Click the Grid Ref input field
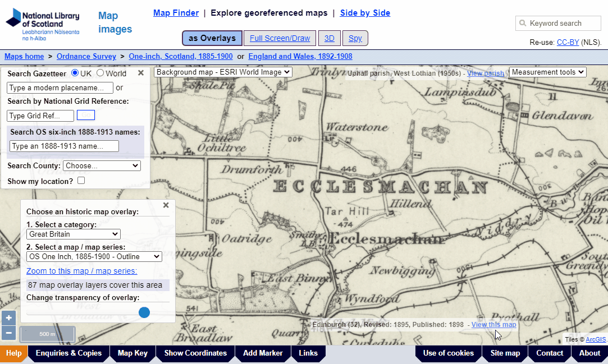 pyautogui.click(x=40, y=116)
